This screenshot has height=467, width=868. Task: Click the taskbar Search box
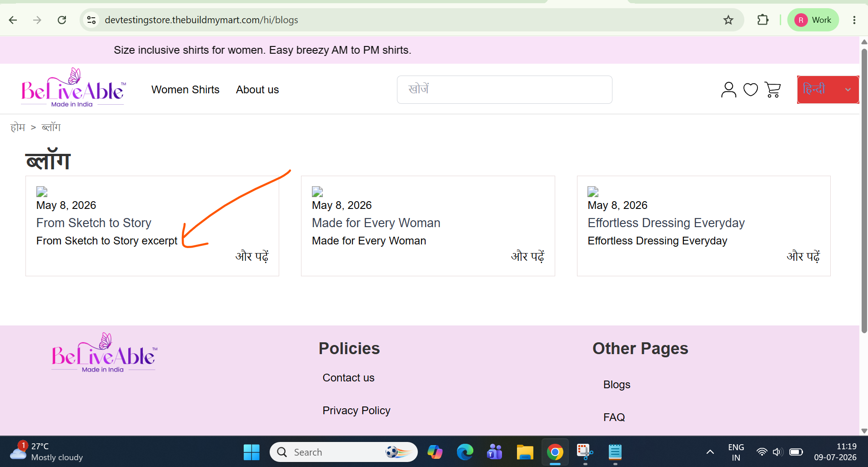point(344,452)
